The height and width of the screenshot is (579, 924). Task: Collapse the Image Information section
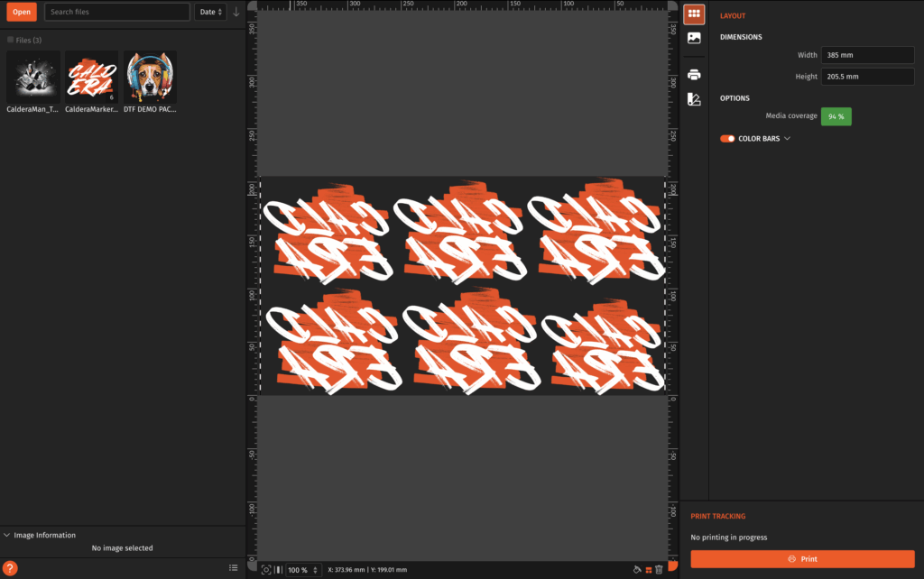(x=8, y=535)
